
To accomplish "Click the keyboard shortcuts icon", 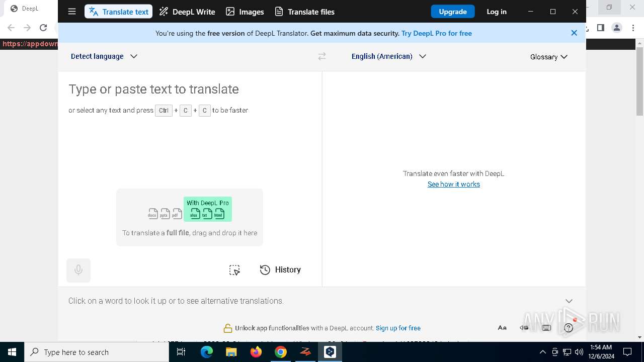I will click(546, 328).
